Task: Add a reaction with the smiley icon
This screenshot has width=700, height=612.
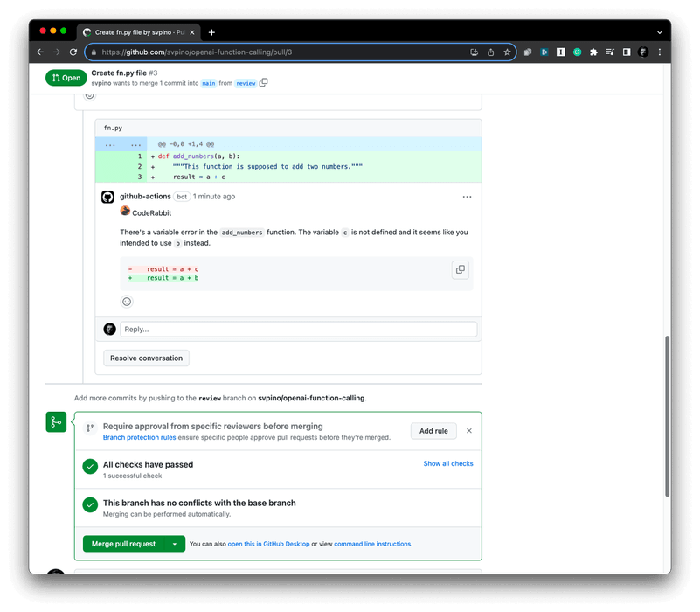Action: pyautogui.click(x=127, y=302)
